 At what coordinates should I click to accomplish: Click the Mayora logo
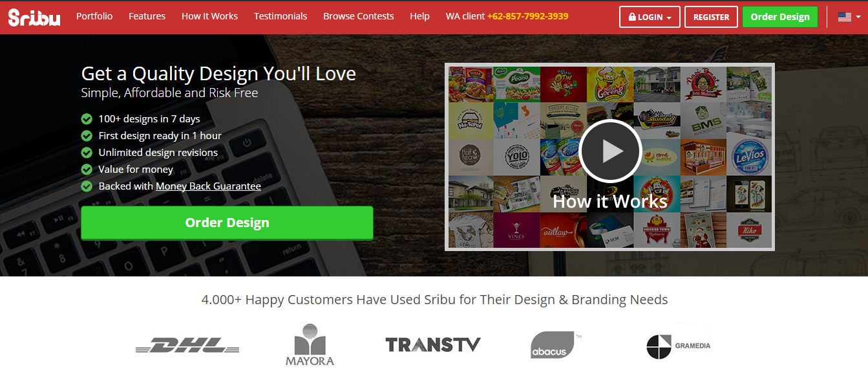coord(310,345)
